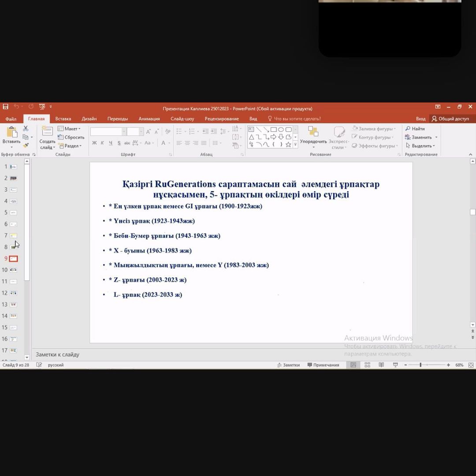Click the Вставить paste icon

(11, 132)
